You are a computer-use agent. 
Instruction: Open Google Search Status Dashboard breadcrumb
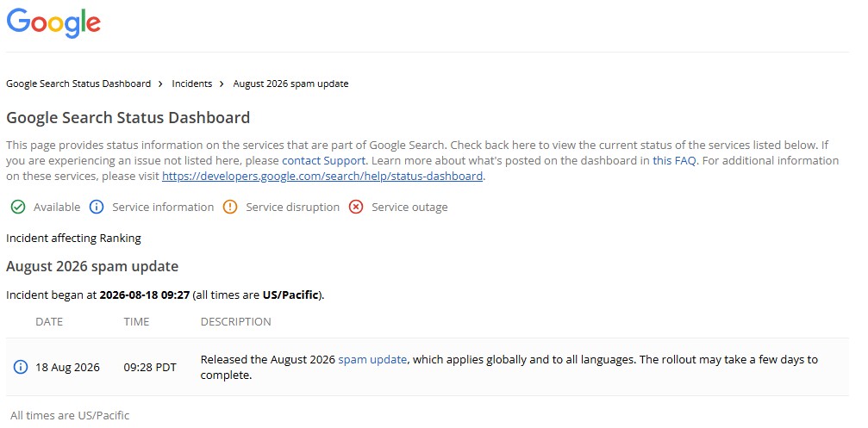click(78, 84)
